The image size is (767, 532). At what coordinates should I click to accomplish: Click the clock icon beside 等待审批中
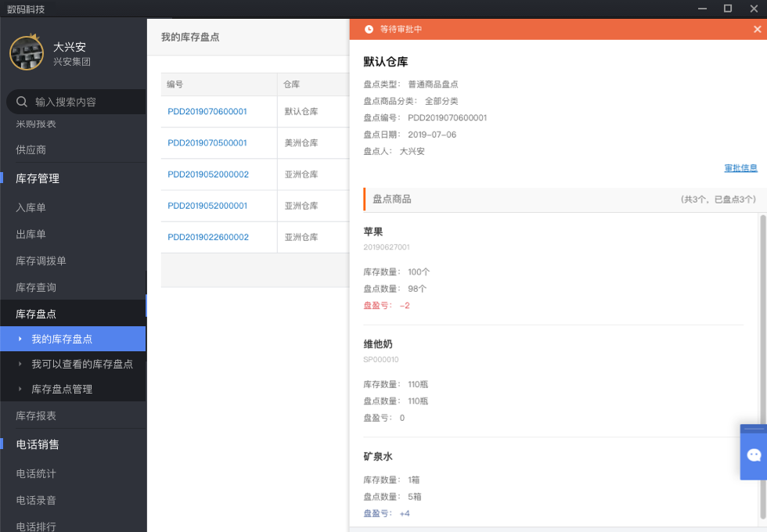click(369, 29)
